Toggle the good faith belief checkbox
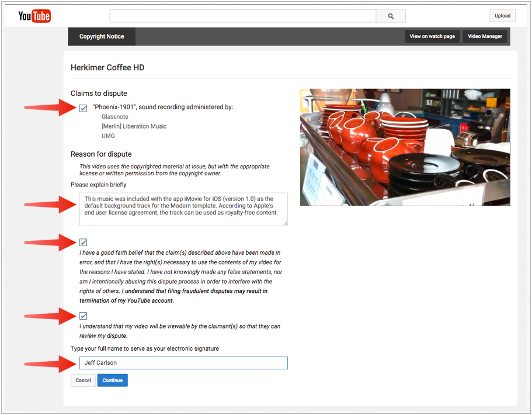Viewport: 532px width, 415px height. point(84,242)
